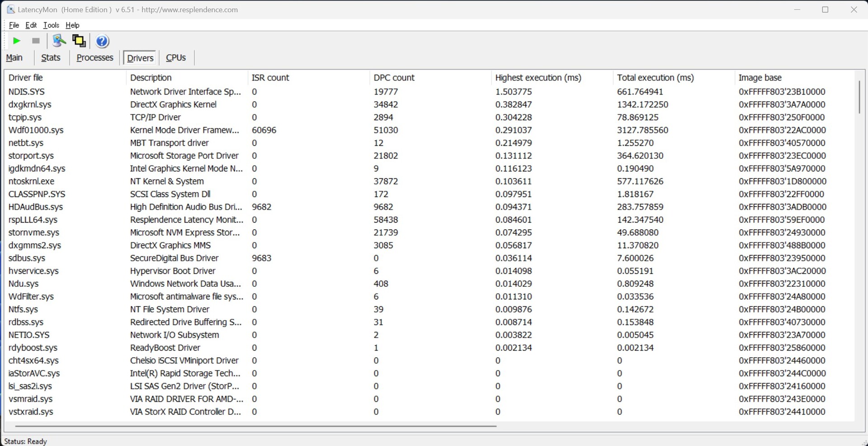Screen dimensions: 868x446
Task: Start monitoring with the green play icon
Action: (17, 41)
